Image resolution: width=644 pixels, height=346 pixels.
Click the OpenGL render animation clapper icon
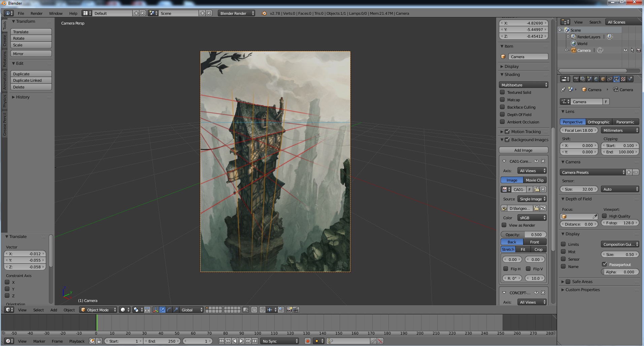pos(296,310)
